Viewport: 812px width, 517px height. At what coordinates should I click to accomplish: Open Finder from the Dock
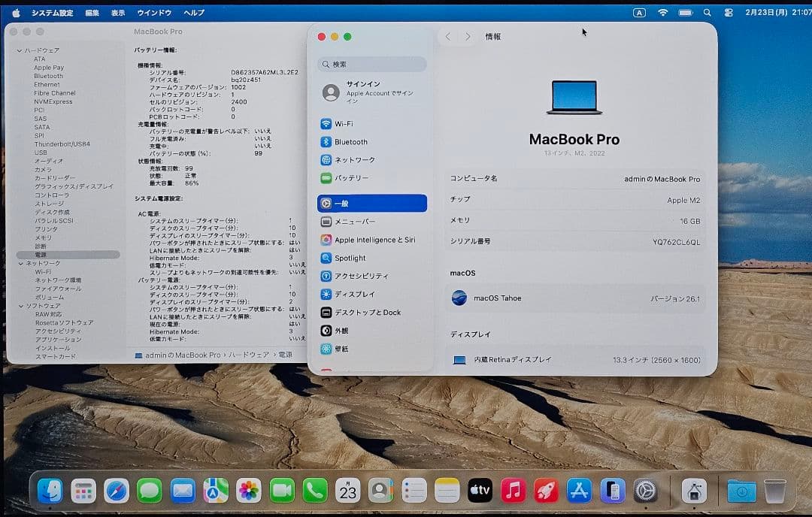[50, 491]
